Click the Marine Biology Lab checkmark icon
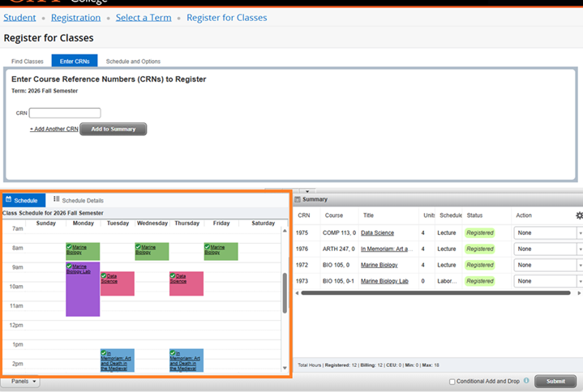This screenshot has height=392, width=583. 69,266
